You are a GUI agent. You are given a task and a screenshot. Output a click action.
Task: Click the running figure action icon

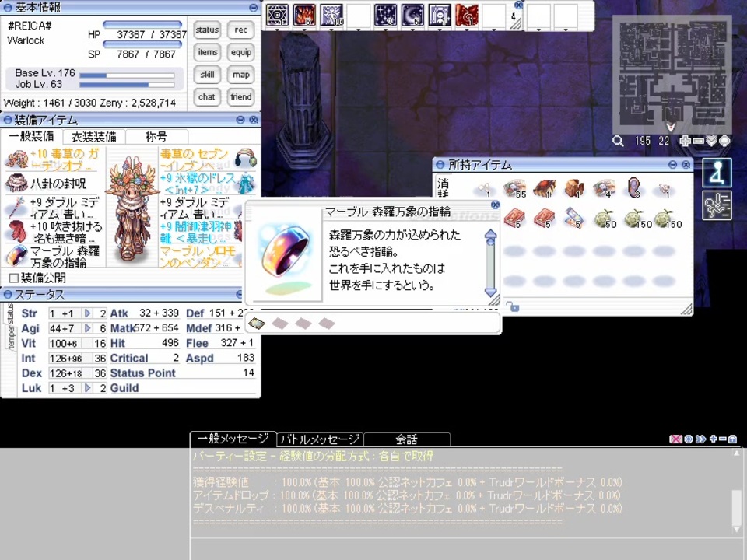[717, 205]
